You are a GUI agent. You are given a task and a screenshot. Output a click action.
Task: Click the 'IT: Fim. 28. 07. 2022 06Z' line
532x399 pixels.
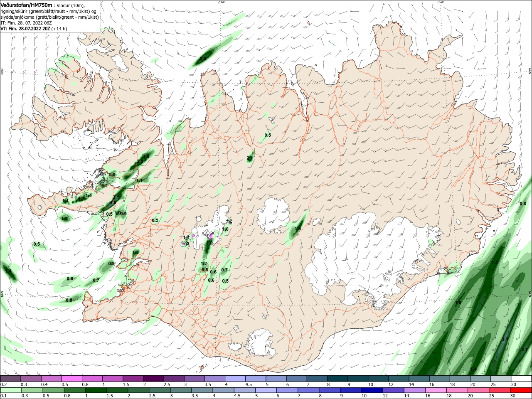coord(26,23)
